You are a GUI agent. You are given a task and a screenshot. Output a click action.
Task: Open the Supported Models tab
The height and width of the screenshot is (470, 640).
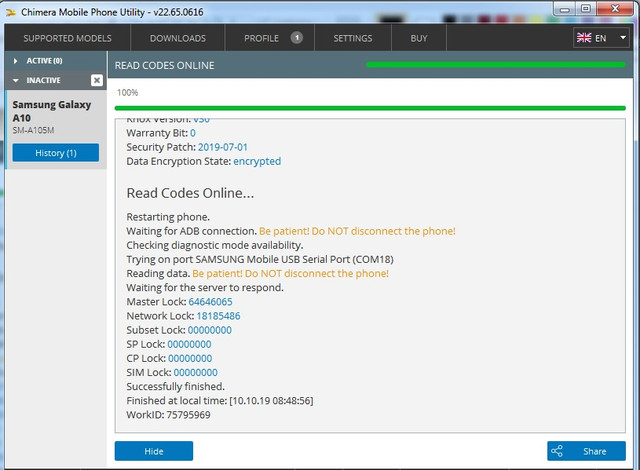pos(67,38)
